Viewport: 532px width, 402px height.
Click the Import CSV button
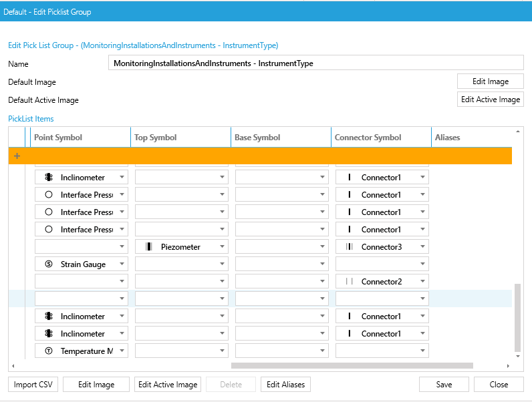click(33, 385)
